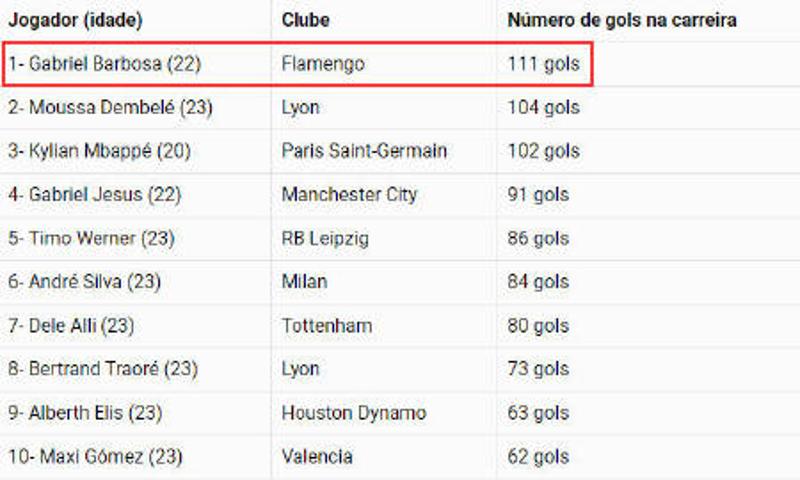Select the Gabriel Barbosa (22) cell

pyautogui.click(x=105, y=64)
